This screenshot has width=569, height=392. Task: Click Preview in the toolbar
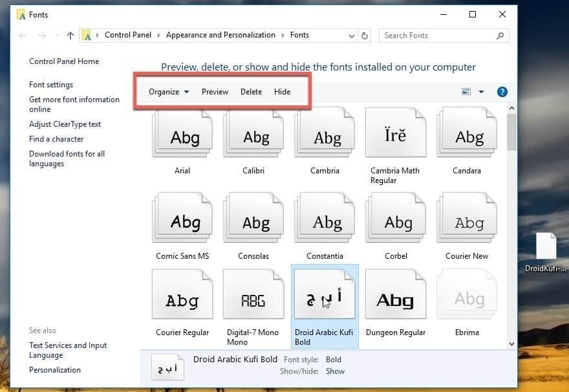(x=215, y=92)
